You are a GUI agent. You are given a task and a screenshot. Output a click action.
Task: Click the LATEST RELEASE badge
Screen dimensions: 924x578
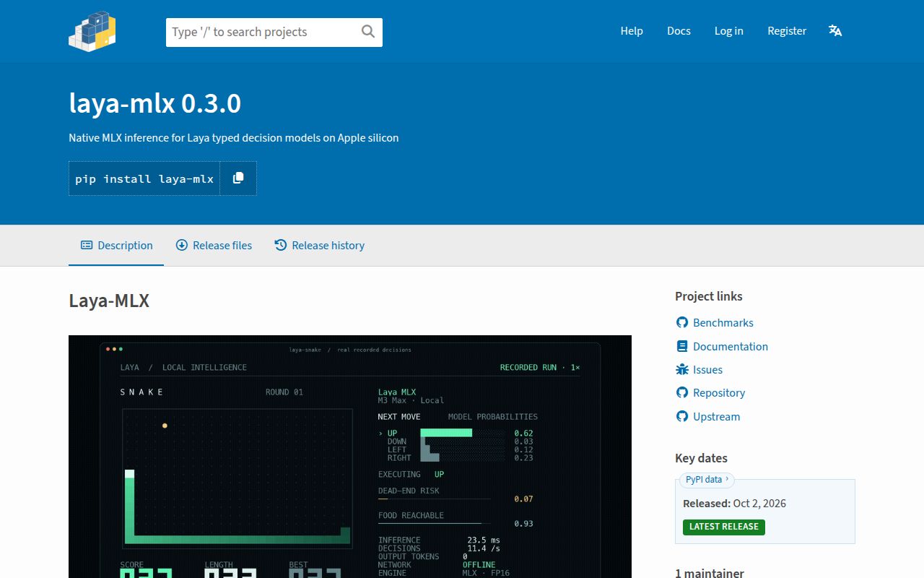[724, 527]
